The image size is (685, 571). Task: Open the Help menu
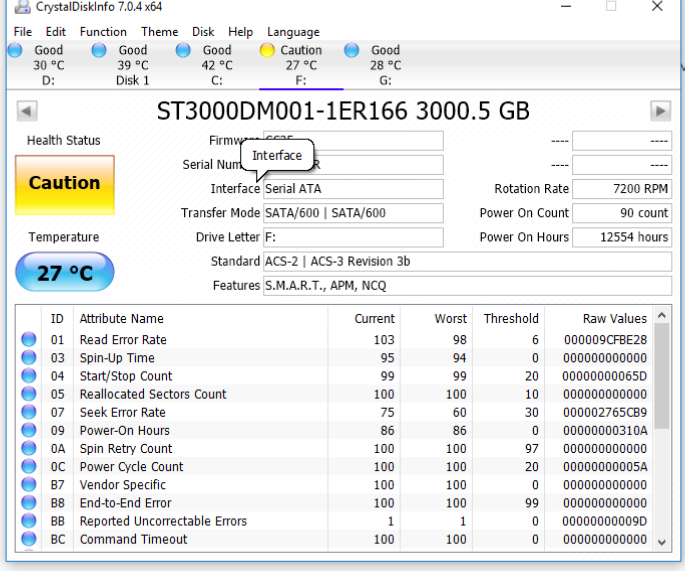click(240, 32)
